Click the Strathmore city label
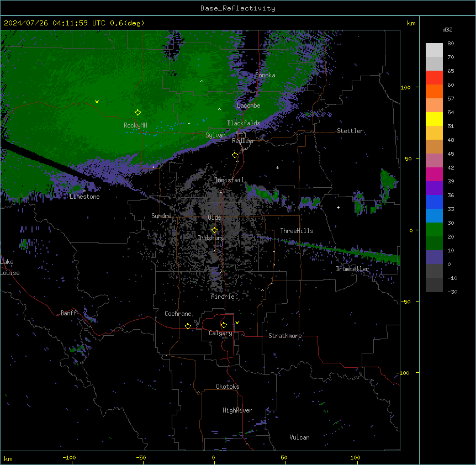Image resolution: width=476 pixels, height=465 pixels. (x=285, y=336)
